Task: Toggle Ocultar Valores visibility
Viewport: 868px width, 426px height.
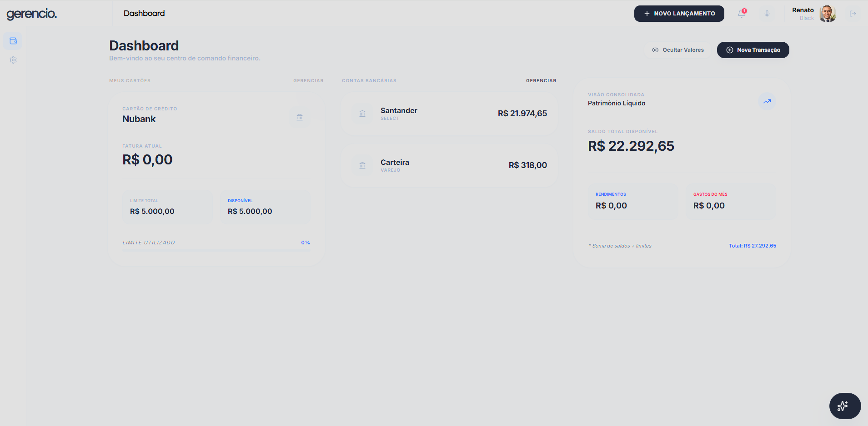Action: click(678, 50)
